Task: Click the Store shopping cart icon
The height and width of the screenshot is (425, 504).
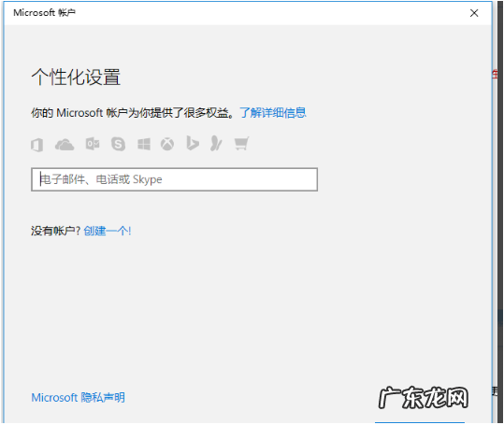Action: (241, 144)
